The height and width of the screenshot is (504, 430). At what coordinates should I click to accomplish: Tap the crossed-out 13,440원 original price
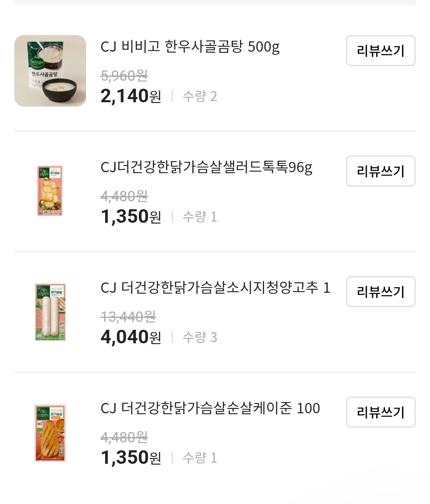(x=128, y=317)
